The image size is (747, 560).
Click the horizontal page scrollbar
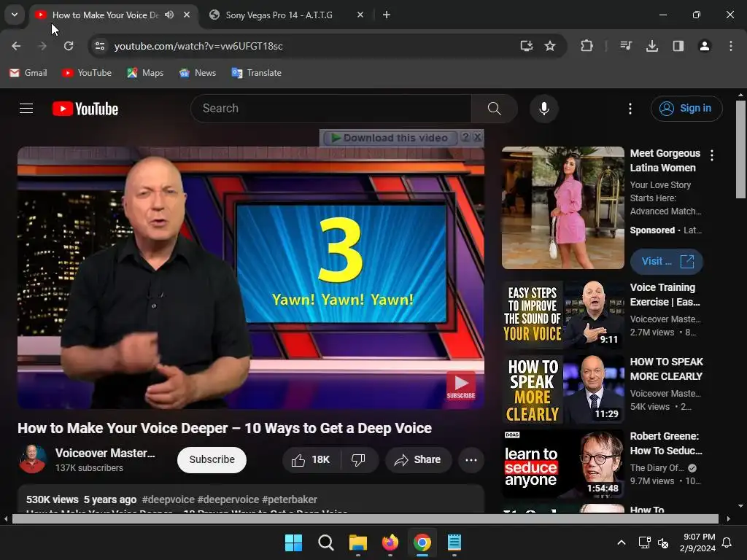pyautogui.click(x=365, y=518)
